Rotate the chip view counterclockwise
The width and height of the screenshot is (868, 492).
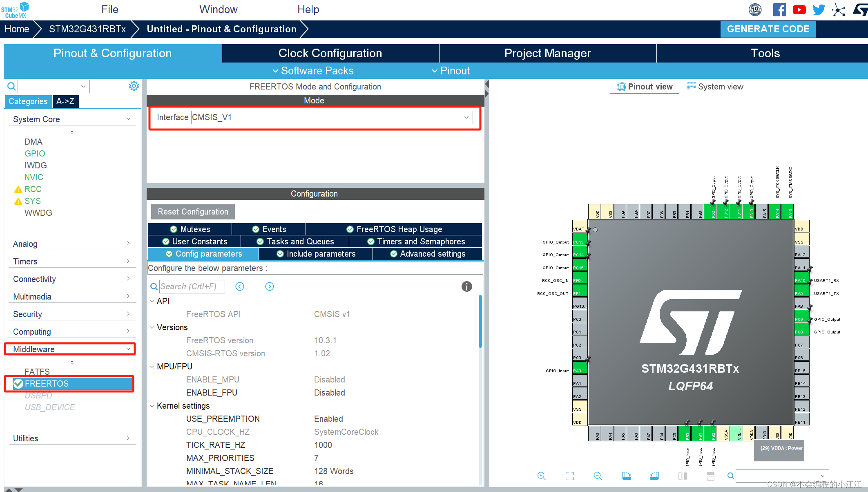[x=654, y=476]
